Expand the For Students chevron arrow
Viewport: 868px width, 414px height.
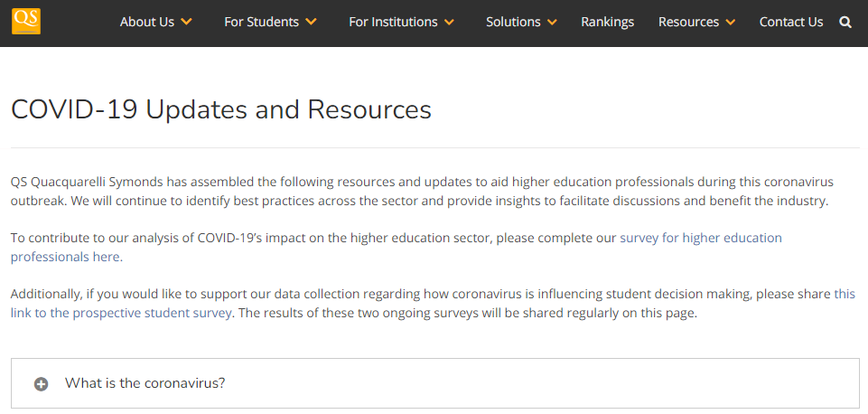(311, 22)
